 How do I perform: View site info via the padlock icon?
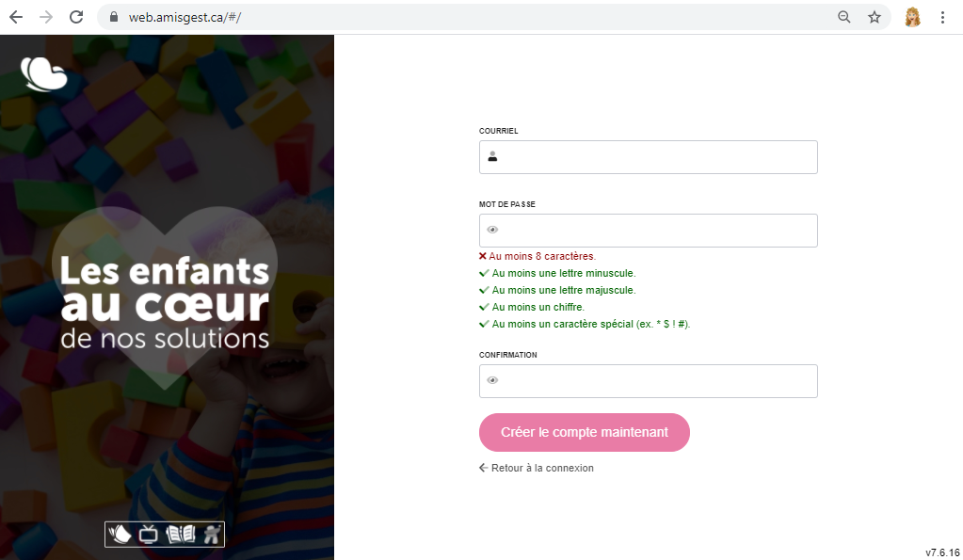point(114,17)
